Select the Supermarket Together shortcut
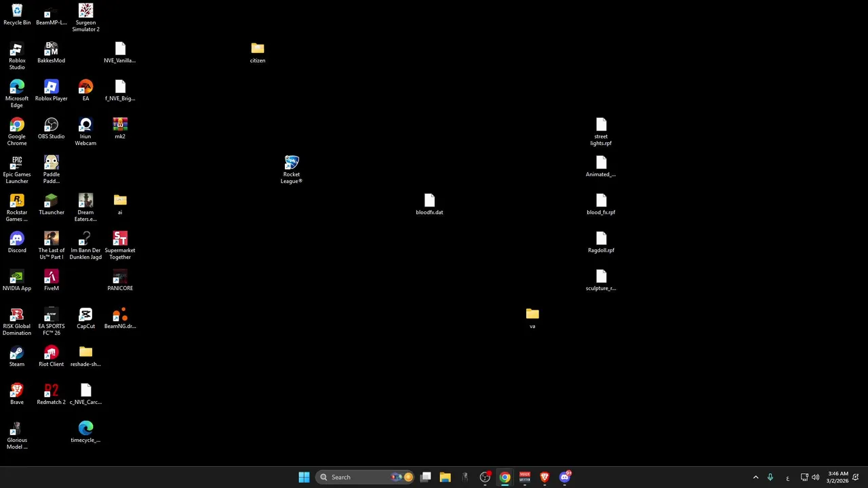The image size is (868, 488). 120,245
